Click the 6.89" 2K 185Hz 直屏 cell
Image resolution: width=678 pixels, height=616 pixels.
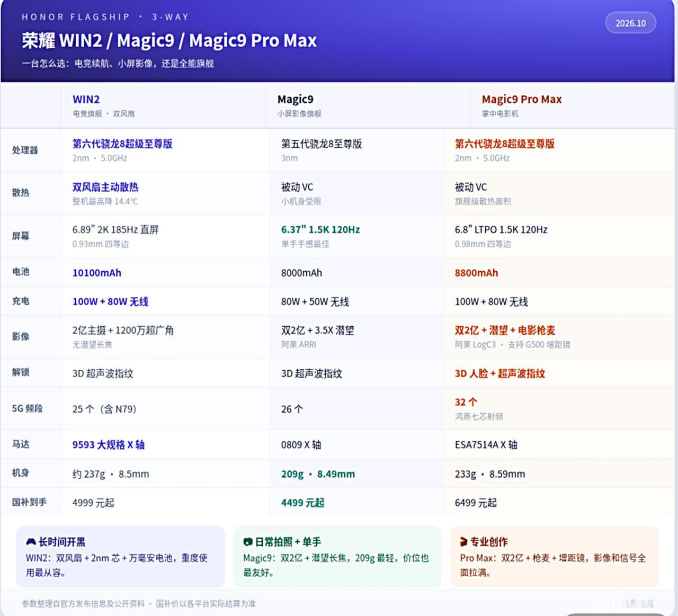click(x=115, y=230)
